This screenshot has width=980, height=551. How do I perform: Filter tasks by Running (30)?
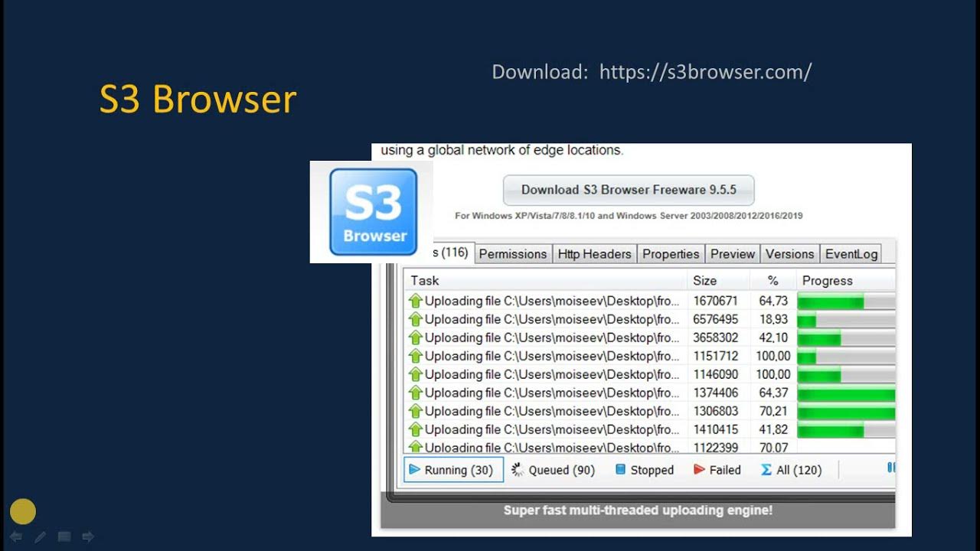[453, 470]
